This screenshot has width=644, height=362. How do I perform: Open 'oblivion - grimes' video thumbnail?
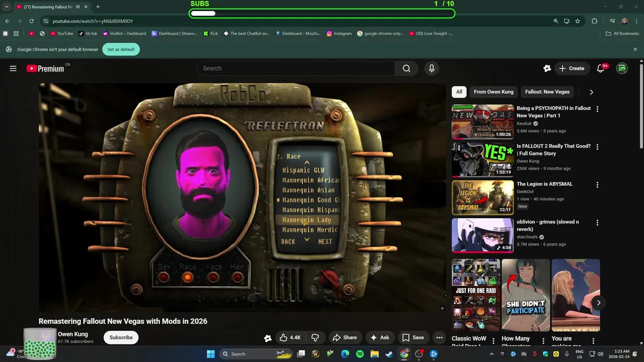482,235
